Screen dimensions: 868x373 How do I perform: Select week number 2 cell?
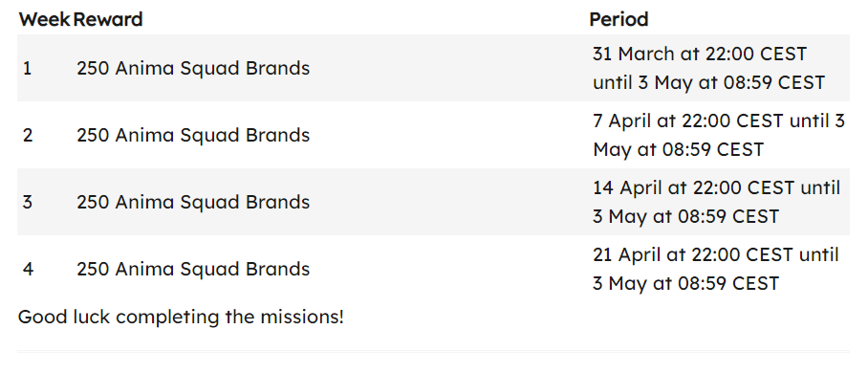(28, 135)
